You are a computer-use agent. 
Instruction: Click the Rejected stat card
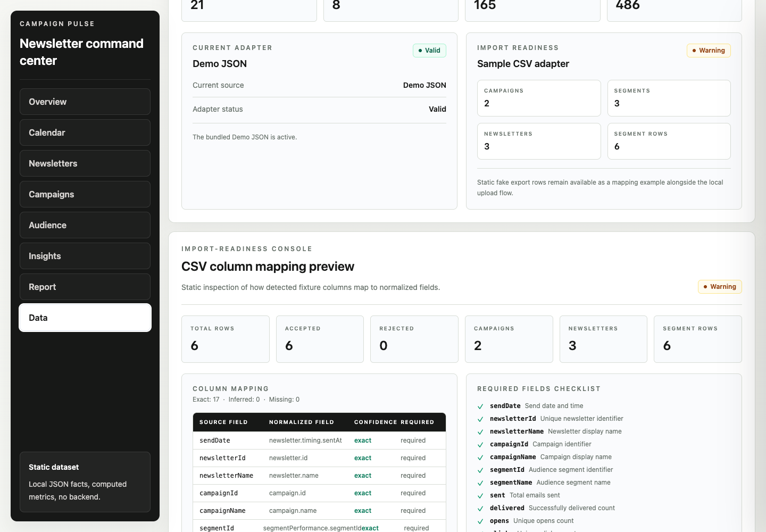coord(414,339)
